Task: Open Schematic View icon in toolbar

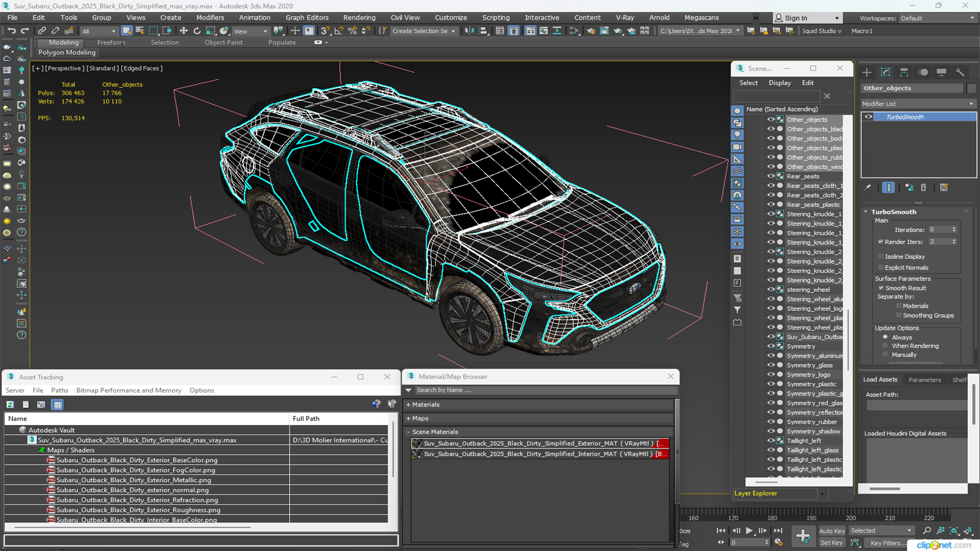Action: point(574,31)
